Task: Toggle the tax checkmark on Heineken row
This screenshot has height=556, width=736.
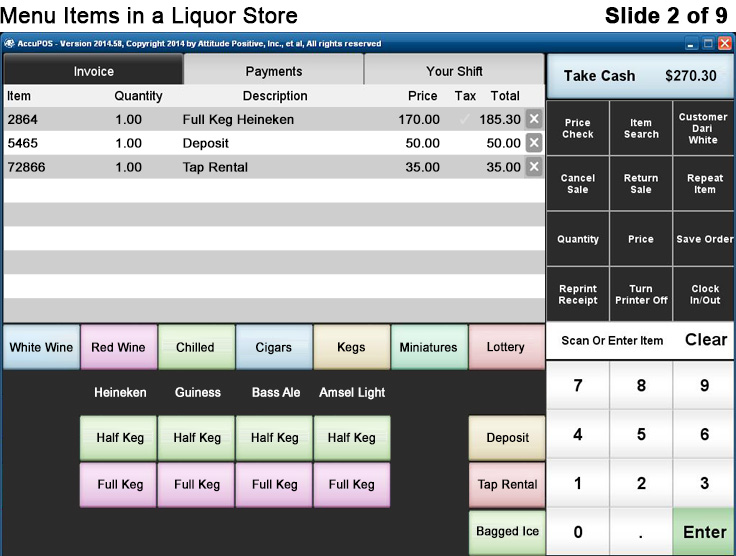Action: pos(464,119)
